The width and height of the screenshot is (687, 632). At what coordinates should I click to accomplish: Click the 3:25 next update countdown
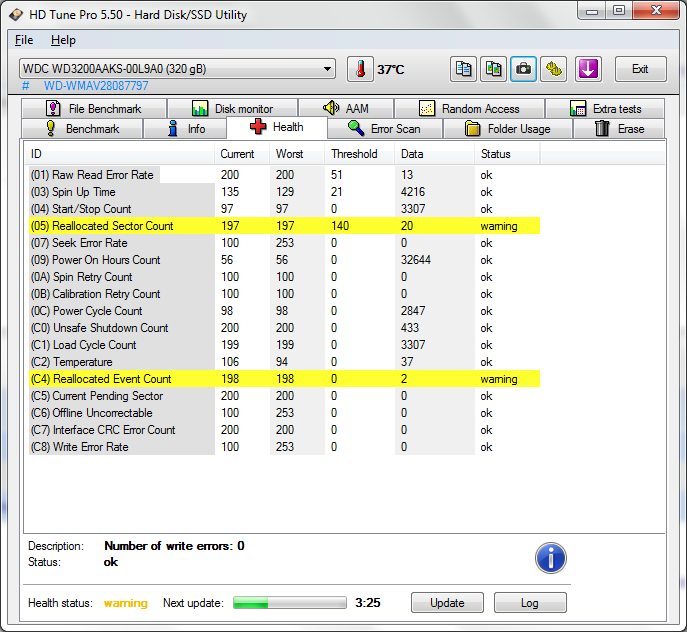point(368,603)
